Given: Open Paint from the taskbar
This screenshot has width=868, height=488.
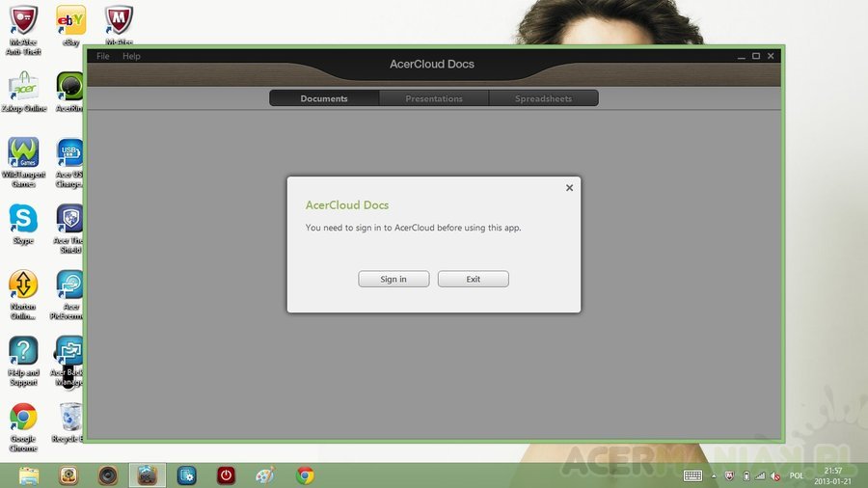Looking at the screenshot, I should pyautogui.click(x=265, y=475).
